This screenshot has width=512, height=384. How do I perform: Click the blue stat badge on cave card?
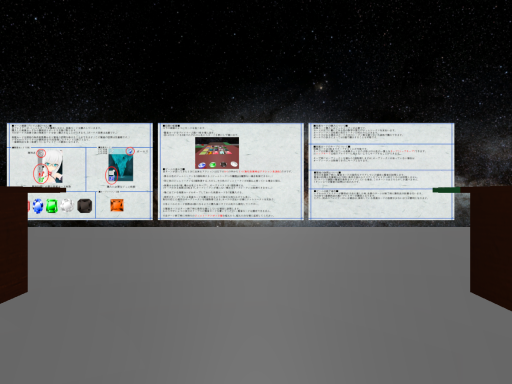[112, 179]
